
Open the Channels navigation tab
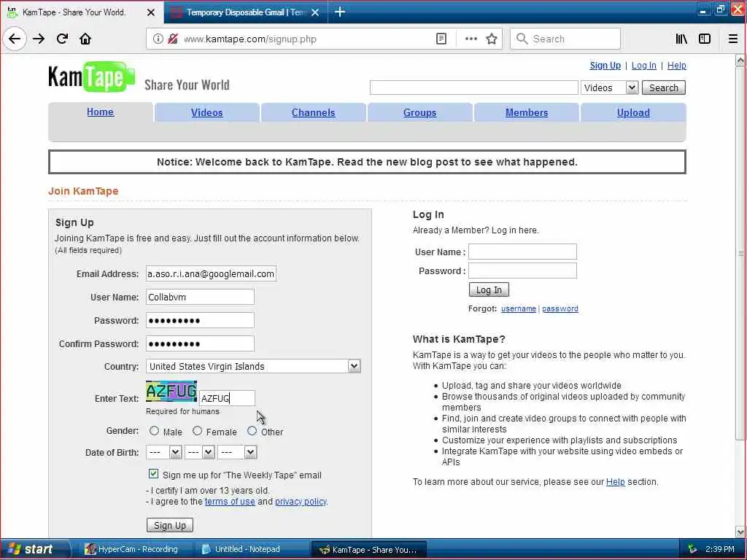(x=313, y=112)
